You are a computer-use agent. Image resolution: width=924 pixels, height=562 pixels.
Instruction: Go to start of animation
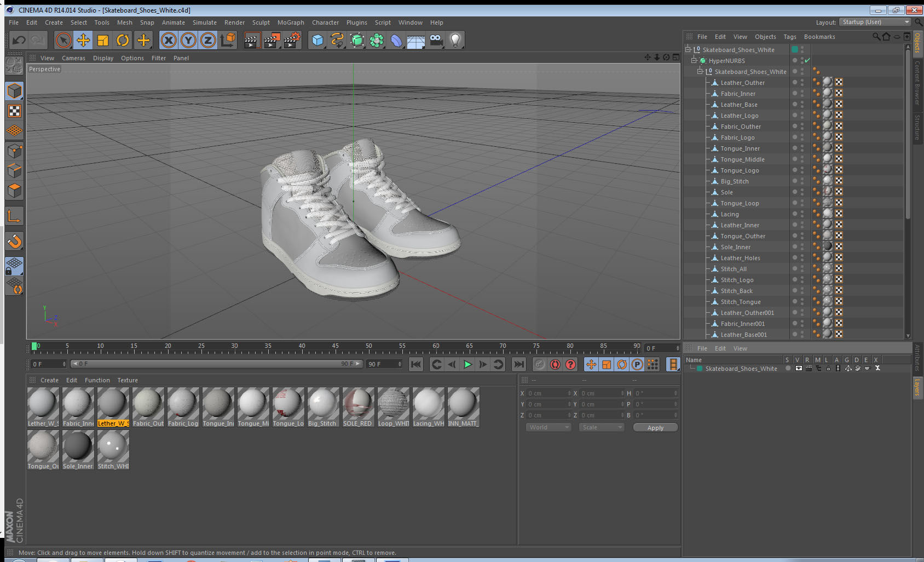pyautogui.click(x=416, y=364)
